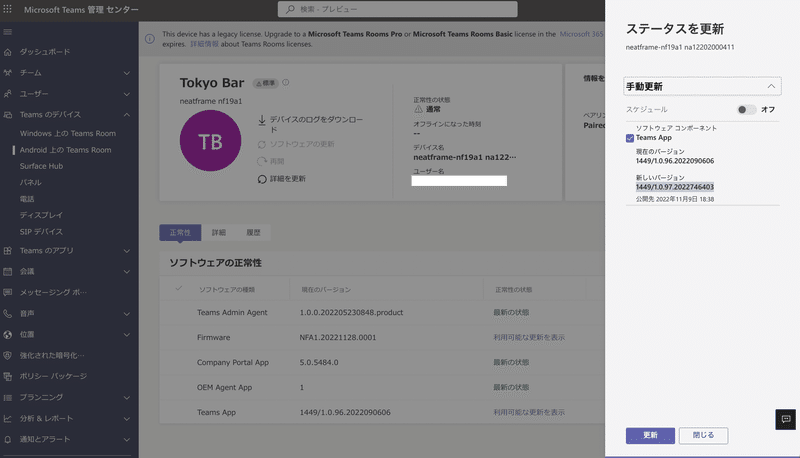The height and width of the screenshot is (458, 800).
Task: Click the 分析 & レポート chart icon
Action: pyautogui.click(x=8, y=419)
